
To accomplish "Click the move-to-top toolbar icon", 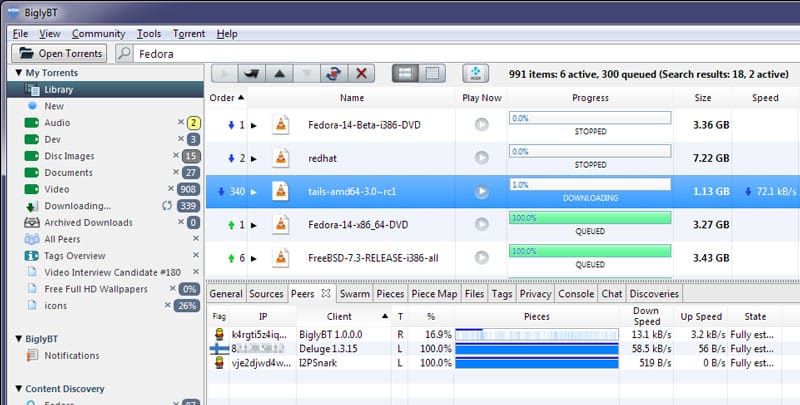I will 252,73.
